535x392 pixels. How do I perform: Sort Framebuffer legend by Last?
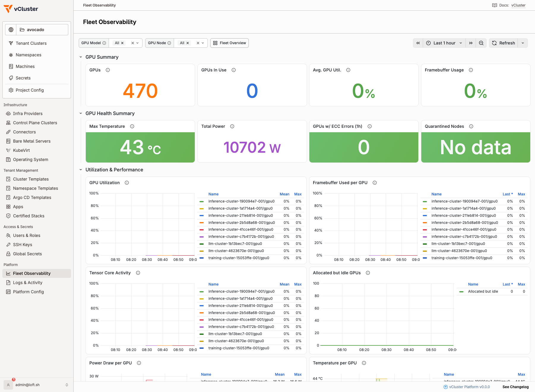point(508,194)
